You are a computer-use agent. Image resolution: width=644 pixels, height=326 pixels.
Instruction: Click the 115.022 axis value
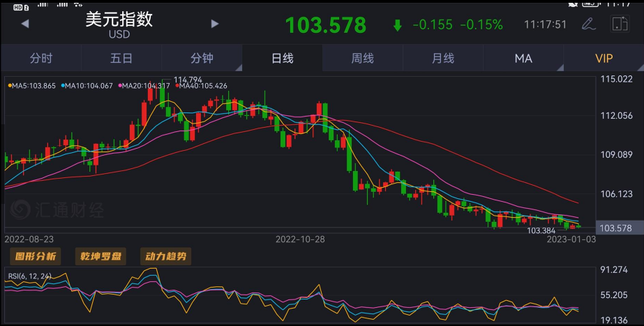(617, 80)
